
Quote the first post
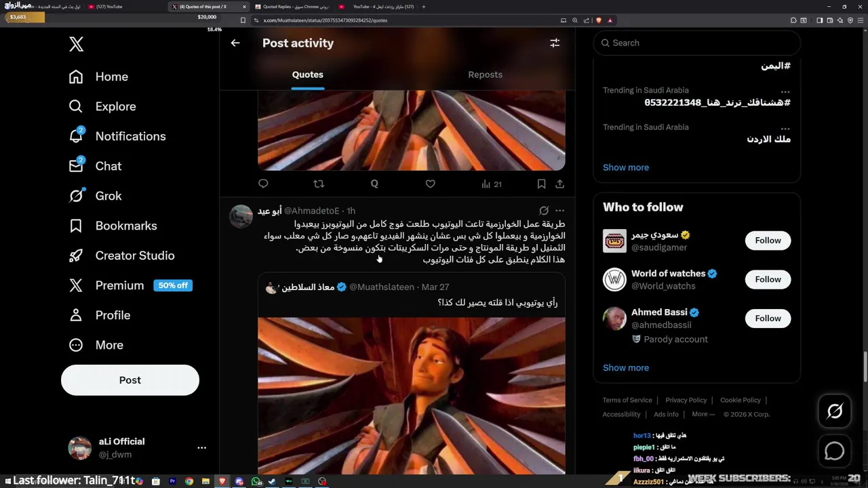click(374, 184)
